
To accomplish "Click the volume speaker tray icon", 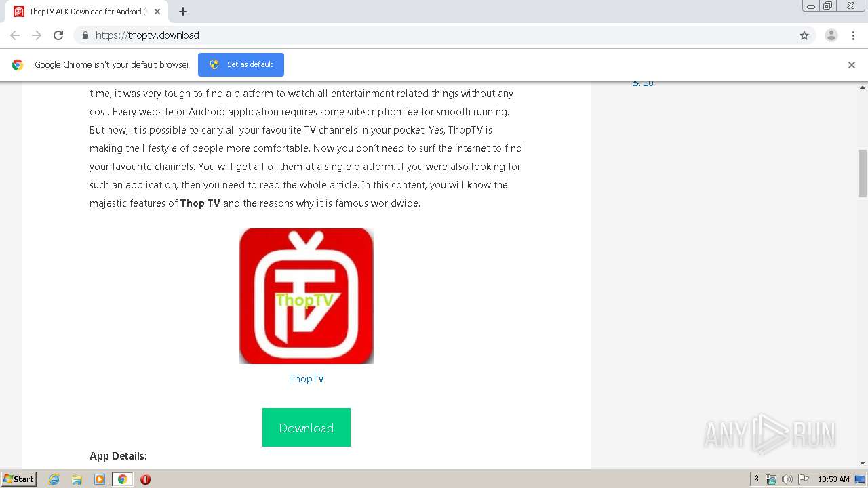I will click(x=787, y=479).
